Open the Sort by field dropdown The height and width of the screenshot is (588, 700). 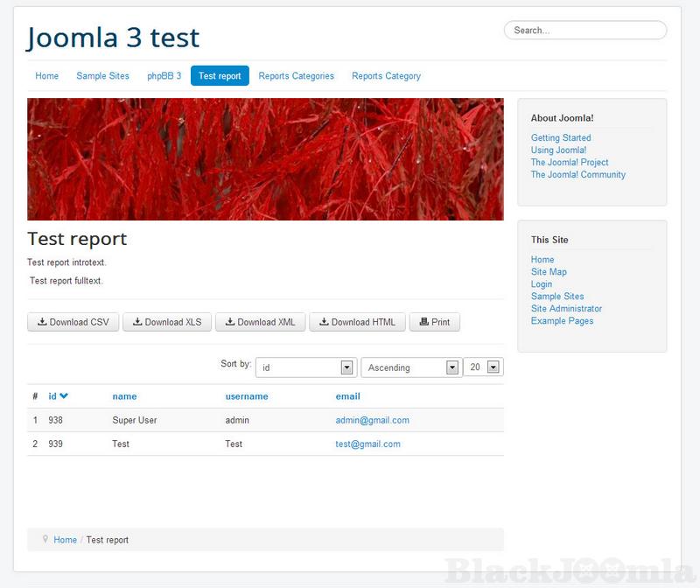[x=305, y=367]
